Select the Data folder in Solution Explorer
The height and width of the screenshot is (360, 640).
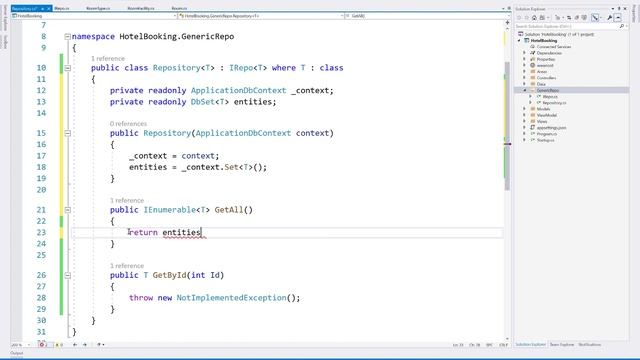click(541, 84)
